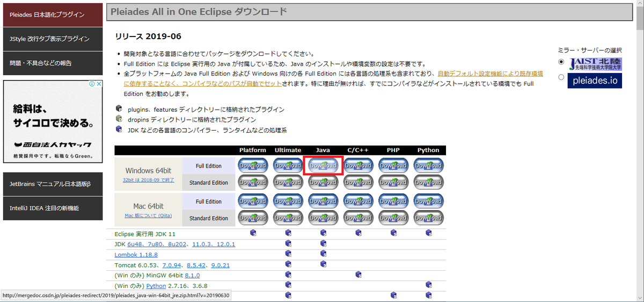Download Mac 64bit Full Edition PHP
Screen dimensions: 644x302
click(393, 202)
